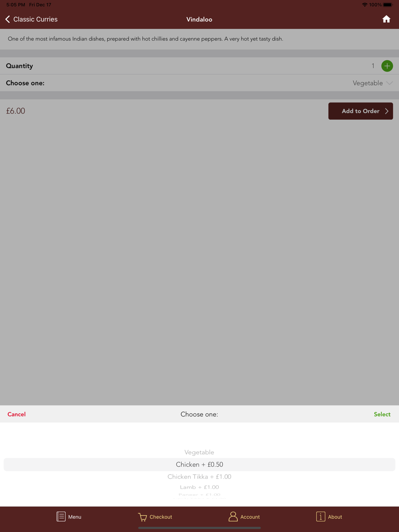Pick Lamb + £1.00 option

[x=199, y=487]
